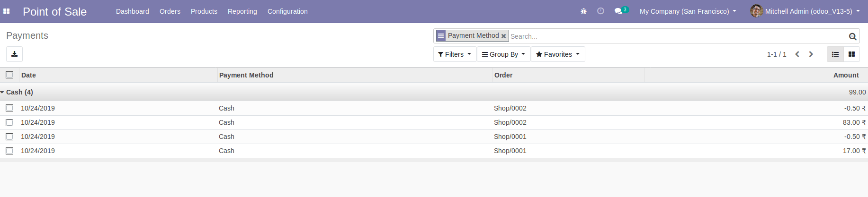Image resolution: width=868 pixels, height=197 pixels.
Task: Select the 17.00 Shop/0001 payment checkbox
Action: pyautogui.click(x=9, y=151)
